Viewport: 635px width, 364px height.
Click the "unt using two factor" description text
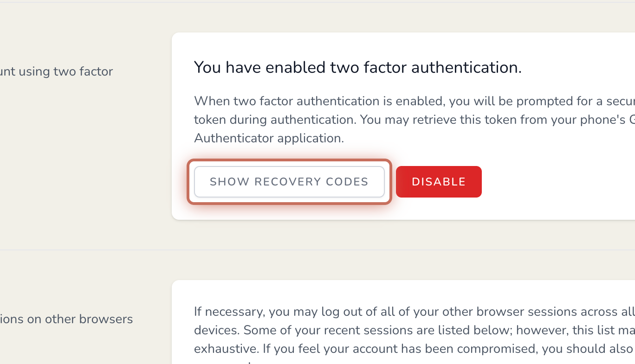[57, 71]
